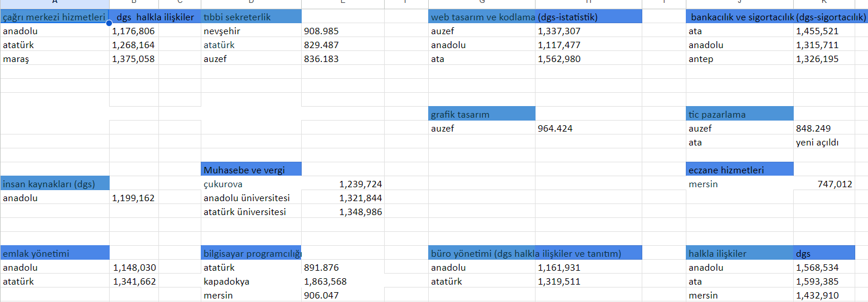
Task: Click the 'emlak yönetimi' header cell
Action: [55, 253]
